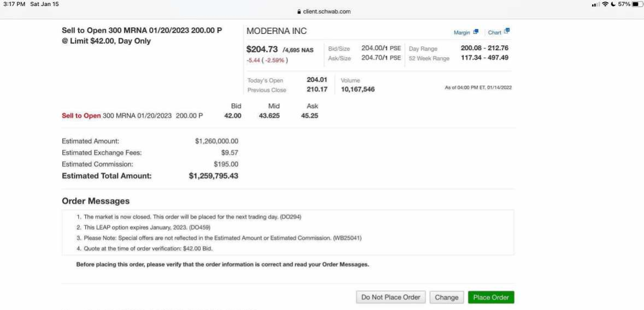Click the Do Not Place Order button

point(391,297)
